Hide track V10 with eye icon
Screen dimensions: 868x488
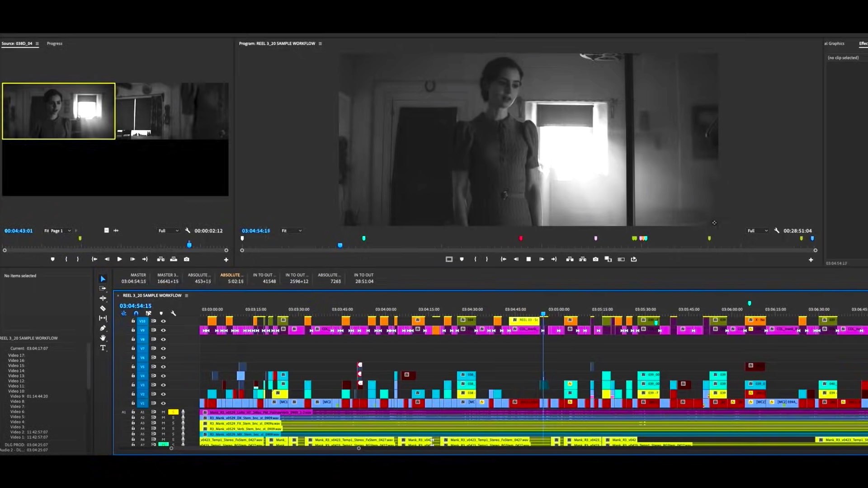(163, 321)
